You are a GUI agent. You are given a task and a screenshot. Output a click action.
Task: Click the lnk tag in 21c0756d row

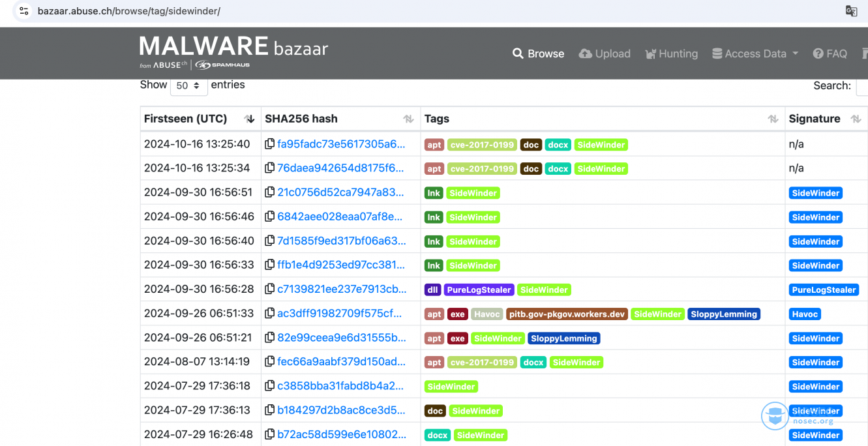click(x=434, y=193)
